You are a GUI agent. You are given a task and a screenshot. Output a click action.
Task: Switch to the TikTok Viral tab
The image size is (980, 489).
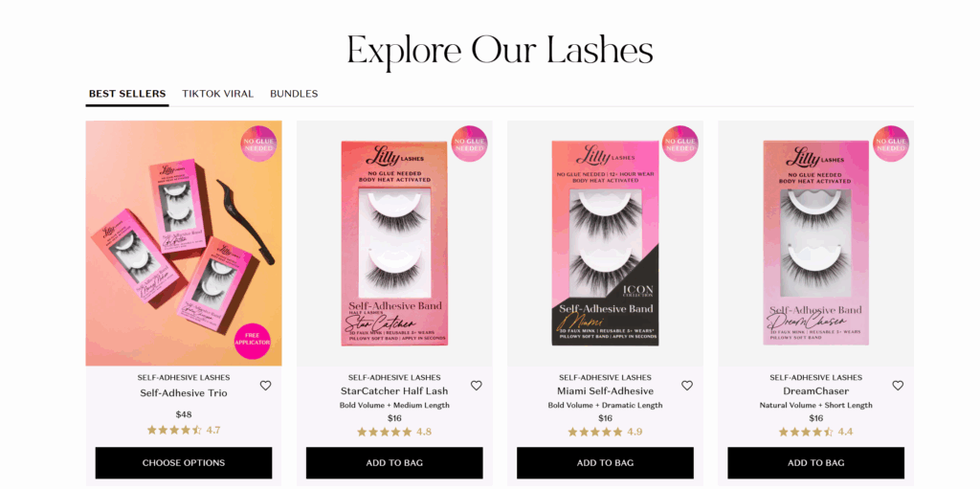click(x=217, y=94)
